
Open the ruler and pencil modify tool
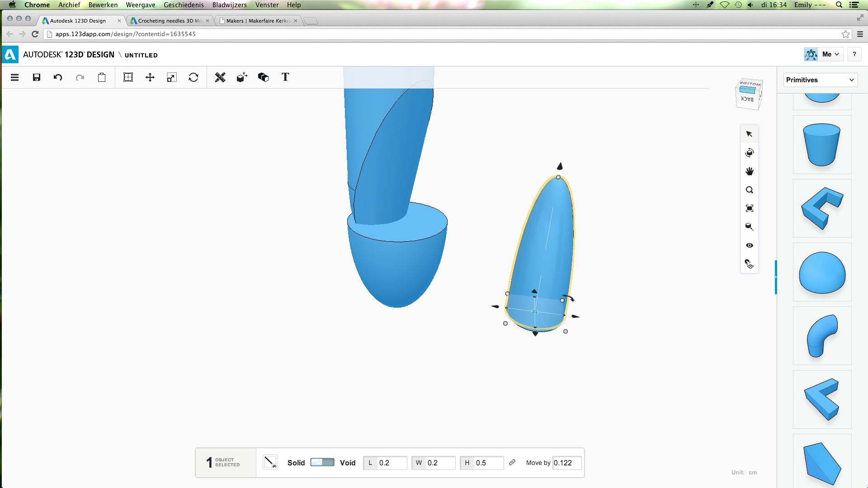220,77
